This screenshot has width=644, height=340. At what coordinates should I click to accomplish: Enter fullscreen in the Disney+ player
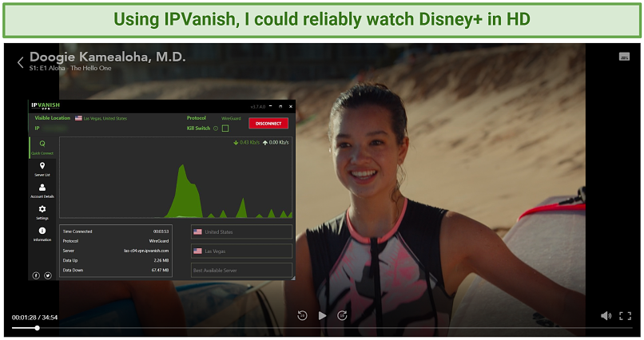[625, 315]
